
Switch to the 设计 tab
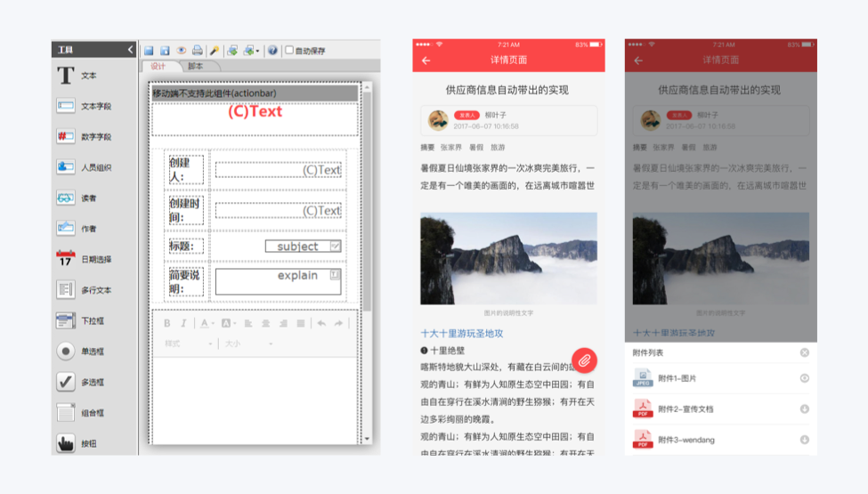tap(158, 66)
